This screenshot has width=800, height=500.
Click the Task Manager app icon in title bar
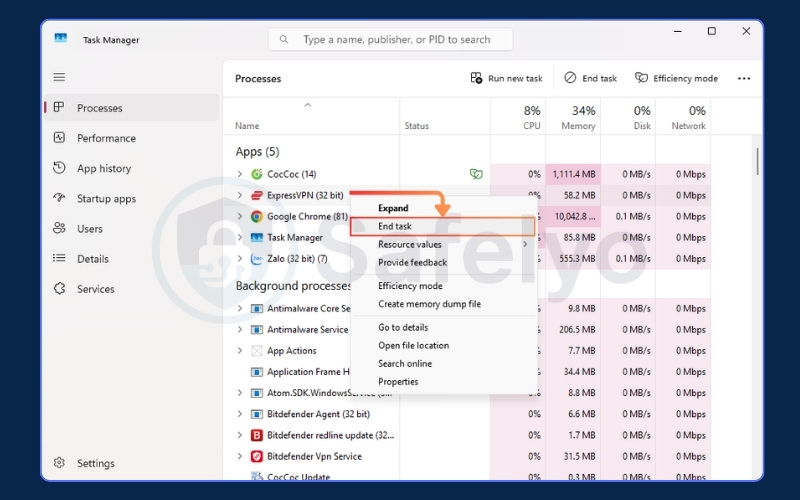[x=61, y=38]
